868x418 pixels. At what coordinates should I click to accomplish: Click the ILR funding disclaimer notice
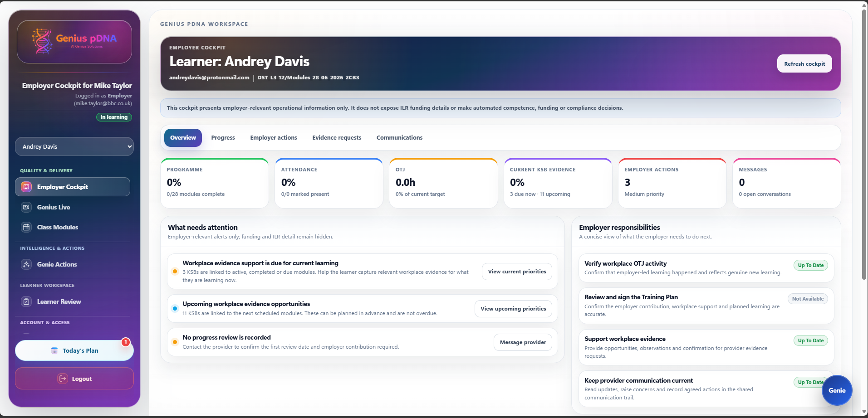pyautogui.click(x=500, y=108)
